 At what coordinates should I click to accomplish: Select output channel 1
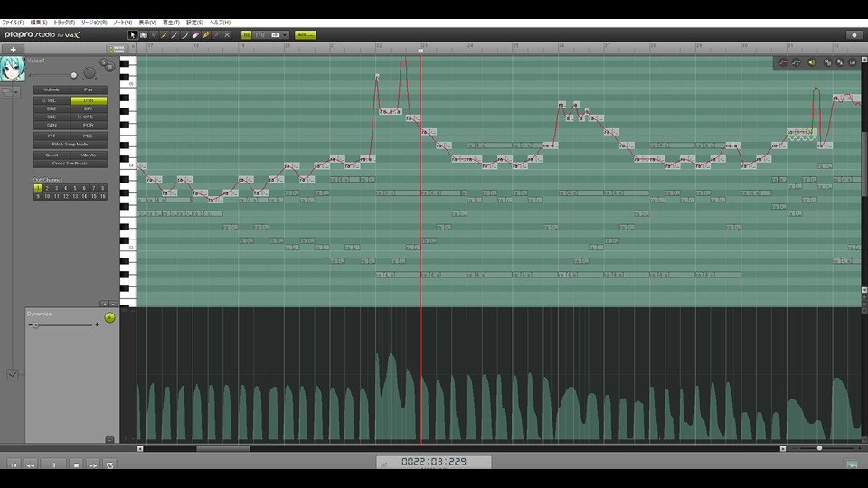pyautogui.click(x=38, y=188)
